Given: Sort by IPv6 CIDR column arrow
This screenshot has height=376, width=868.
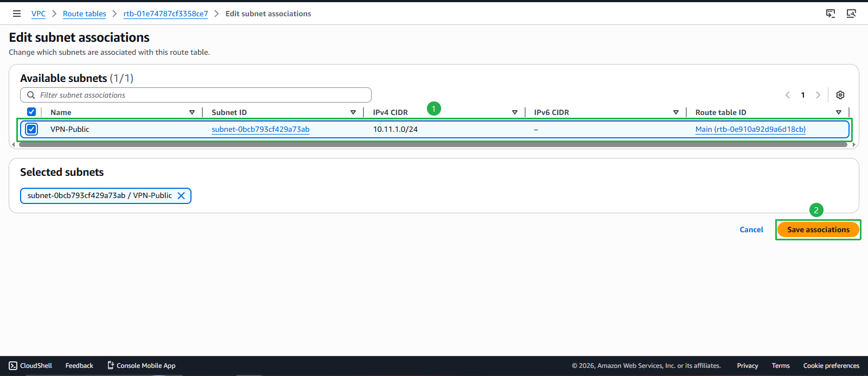Looking at the screenshot, I should [676, 112].
